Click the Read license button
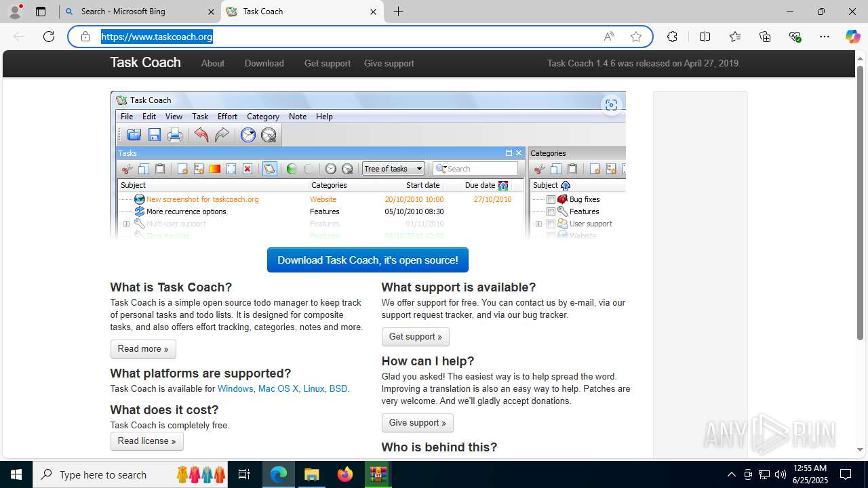Image resolution: width=868 pixels, height=488 pixels. pos(146,441)
